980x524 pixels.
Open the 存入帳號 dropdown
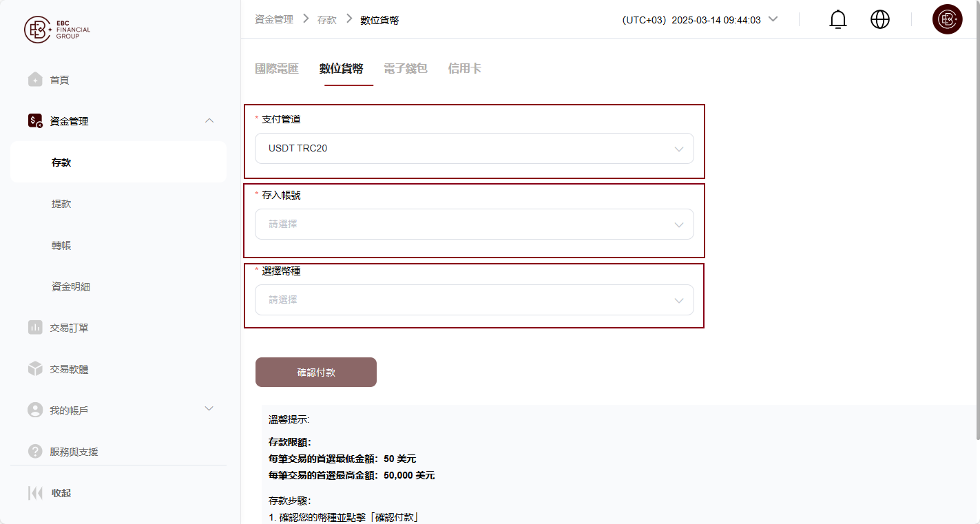point(474,224)
